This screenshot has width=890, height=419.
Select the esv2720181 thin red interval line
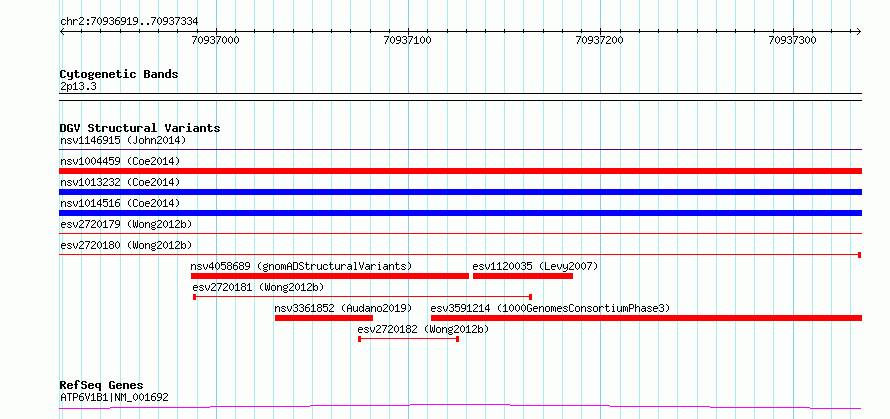[363, 296]
